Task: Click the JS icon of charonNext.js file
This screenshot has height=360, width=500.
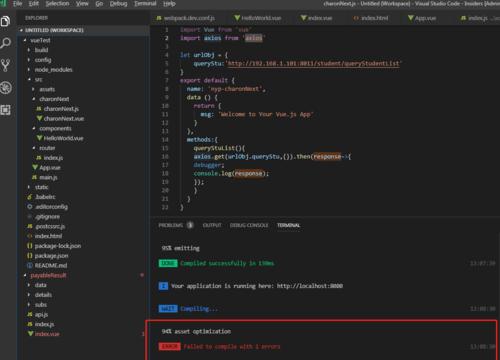Action: tap(39, 109)
